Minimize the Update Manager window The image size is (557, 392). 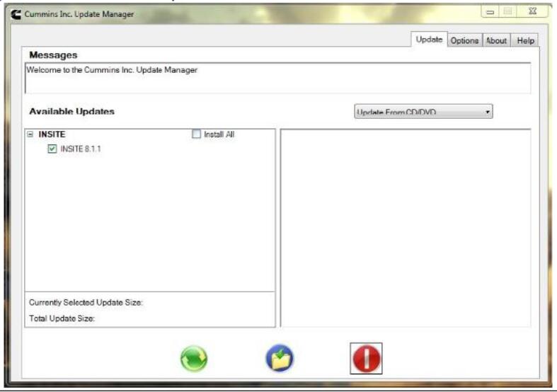tap(490, 12)
